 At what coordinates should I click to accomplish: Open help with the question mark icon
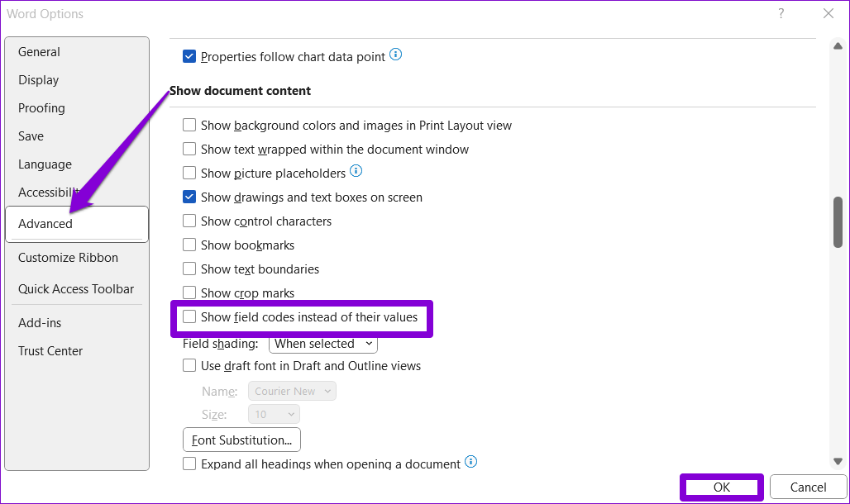coord(781,13)
